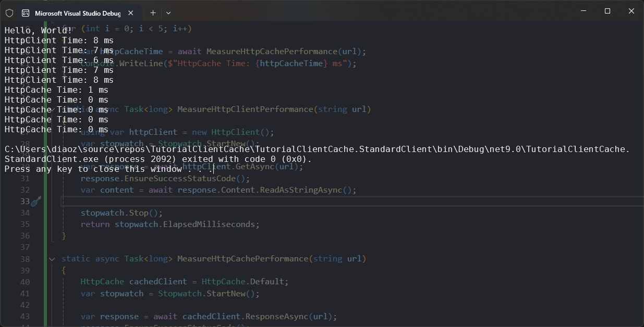The height and width of the screenshot is (327, 644).
Task: Click the console icon on the Debug tab
Action: click(x=26, y=13)
